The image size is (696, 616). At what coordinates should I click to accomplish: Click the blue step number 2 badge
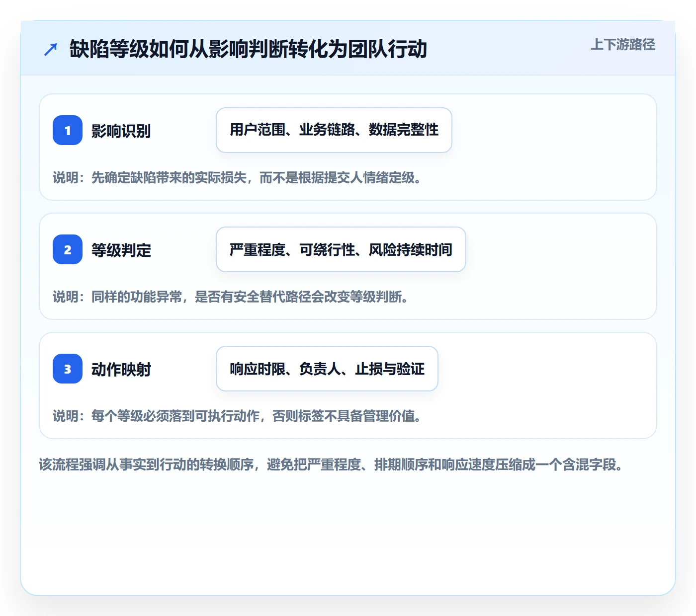[x=68, y=249]
